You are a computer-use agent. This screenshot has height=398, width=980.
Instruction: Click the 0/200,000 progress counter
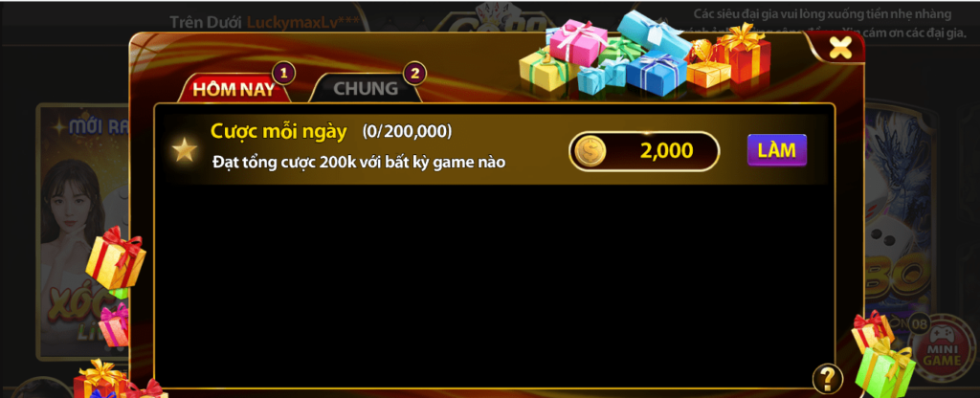[407, 132]
